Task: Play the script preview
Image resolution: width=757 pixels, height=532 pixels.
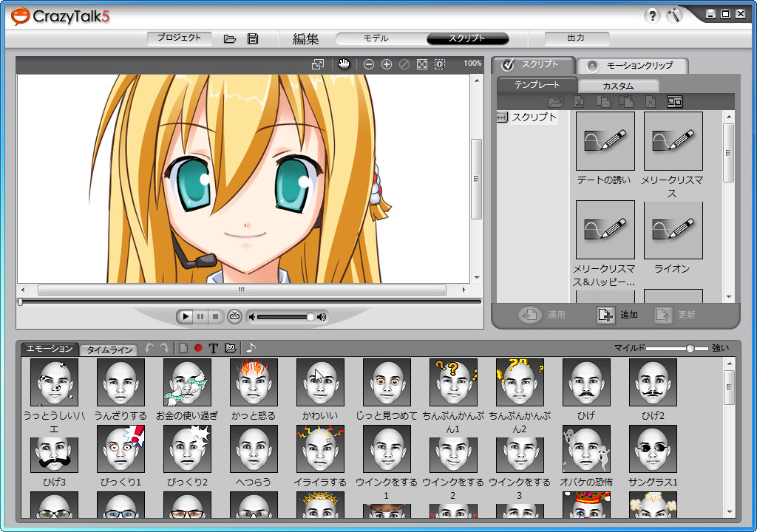Action: [184, 317]
